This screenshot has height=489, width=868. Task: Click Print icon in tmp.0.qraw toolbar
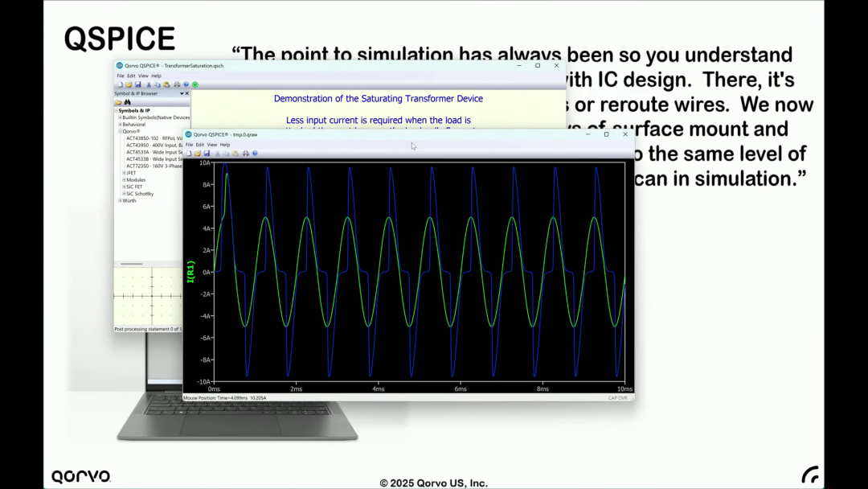click(246, 154)
